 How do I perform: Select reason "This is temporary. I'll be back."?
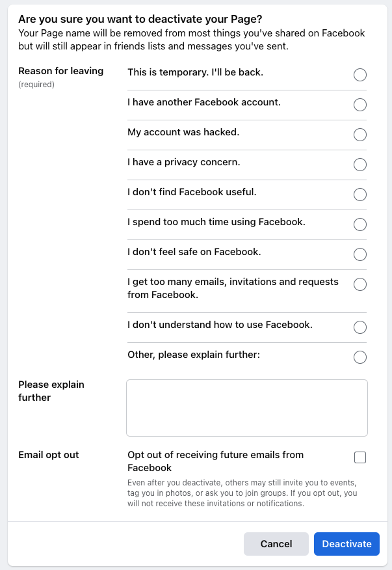click(360, 75)
